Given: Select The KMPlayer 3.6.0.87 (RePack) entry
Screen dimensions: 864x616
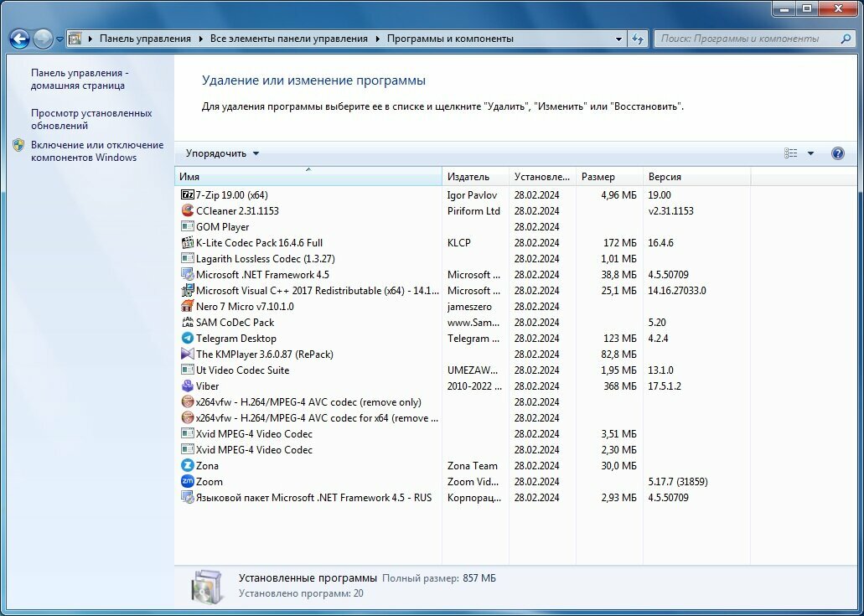Looking at the screenshot, I should click(x=265, y=355).
